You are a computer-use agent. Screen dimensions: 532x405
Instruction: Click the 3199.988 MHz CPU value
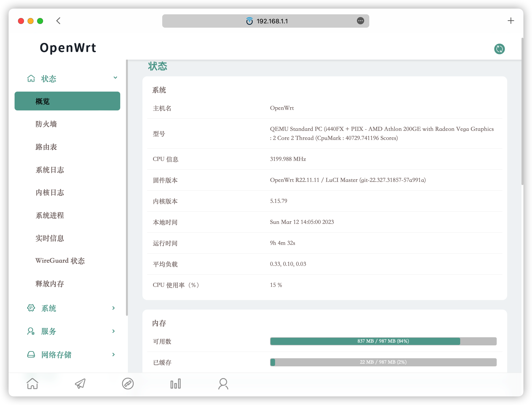point(288,159)
